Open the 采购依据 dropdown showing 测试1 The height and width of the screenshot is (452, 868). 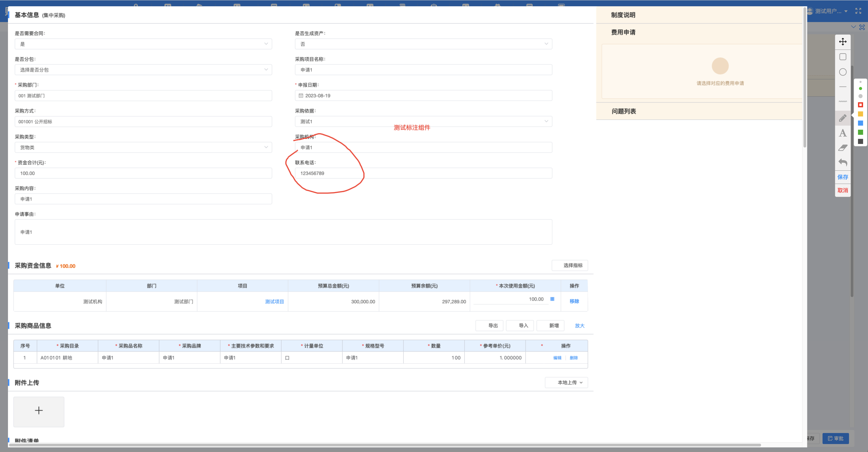(x=423, y=121)
